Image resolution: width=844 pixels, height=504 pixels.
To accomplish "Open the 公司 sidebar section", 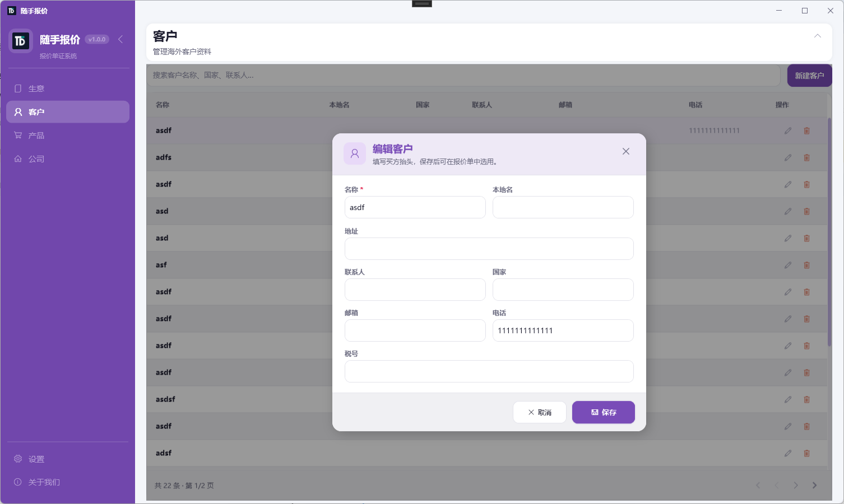I will click(x=68, y=159).
